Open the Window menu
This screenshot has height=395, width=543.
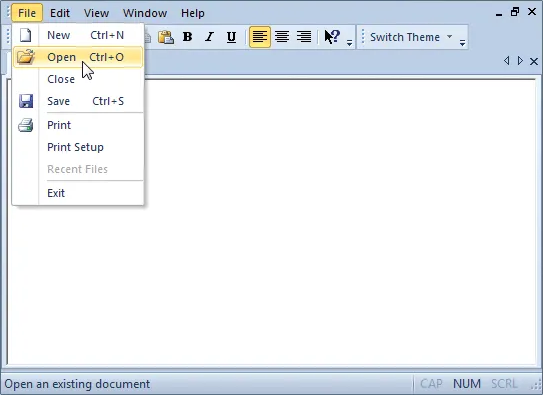145,13
